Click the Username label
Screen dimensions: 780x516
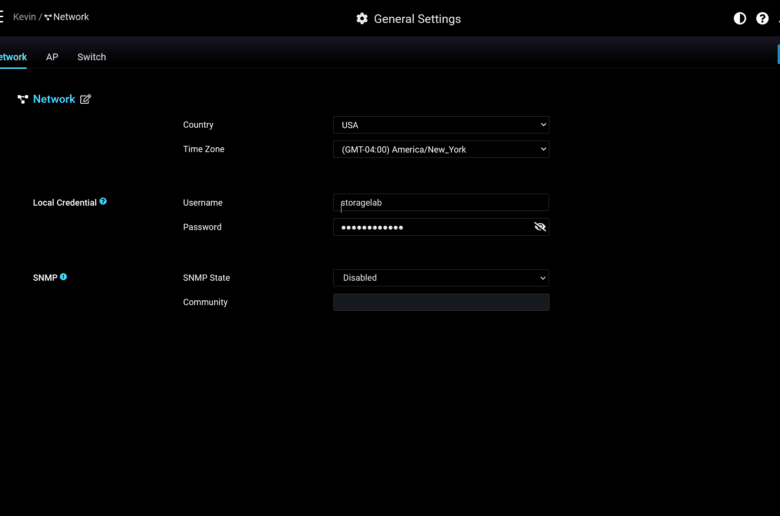(x=202, y=203)
